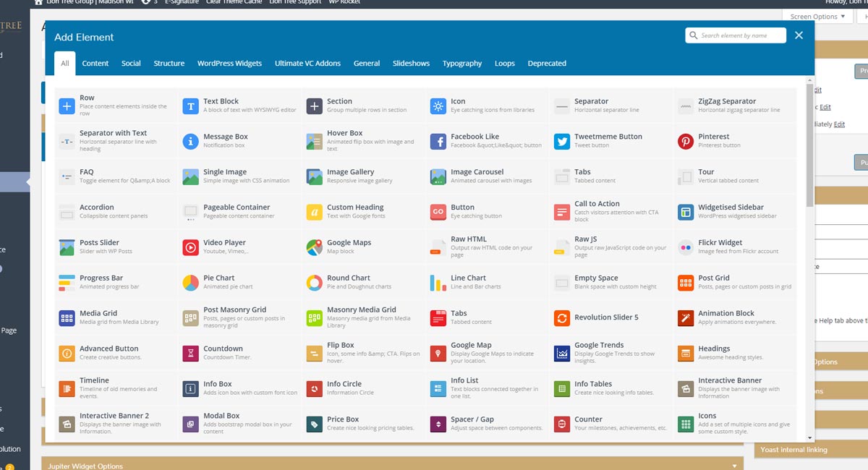Choose the Google Trends chart icon

click(x=561, y=354)
